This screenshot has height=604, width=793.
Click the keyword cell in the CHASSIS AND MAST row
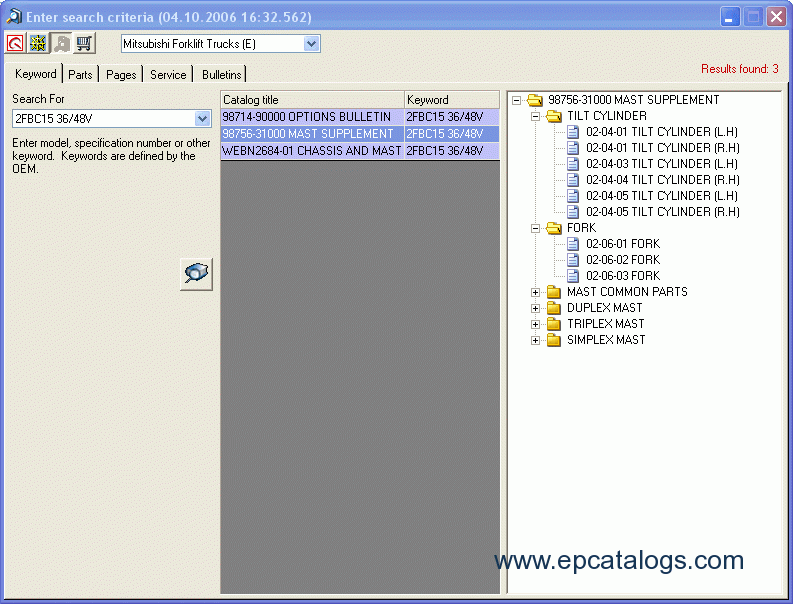[x=452, y=151]
